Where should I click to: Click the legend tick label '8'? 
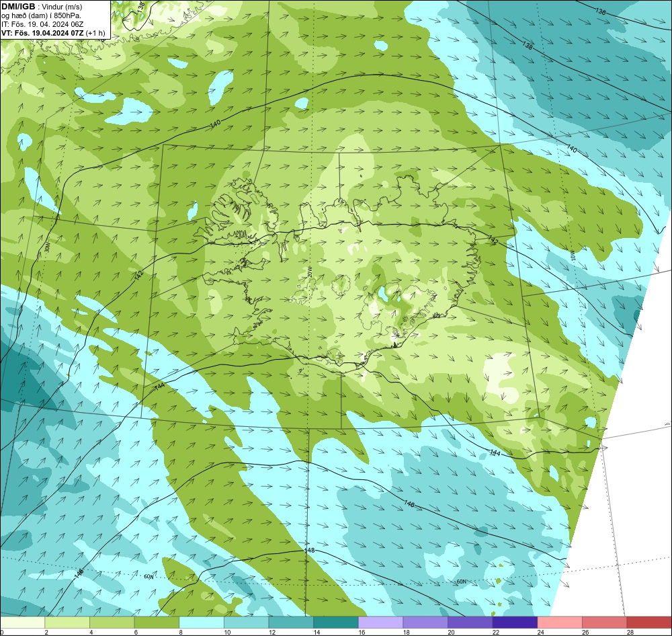tap(180, 632)
